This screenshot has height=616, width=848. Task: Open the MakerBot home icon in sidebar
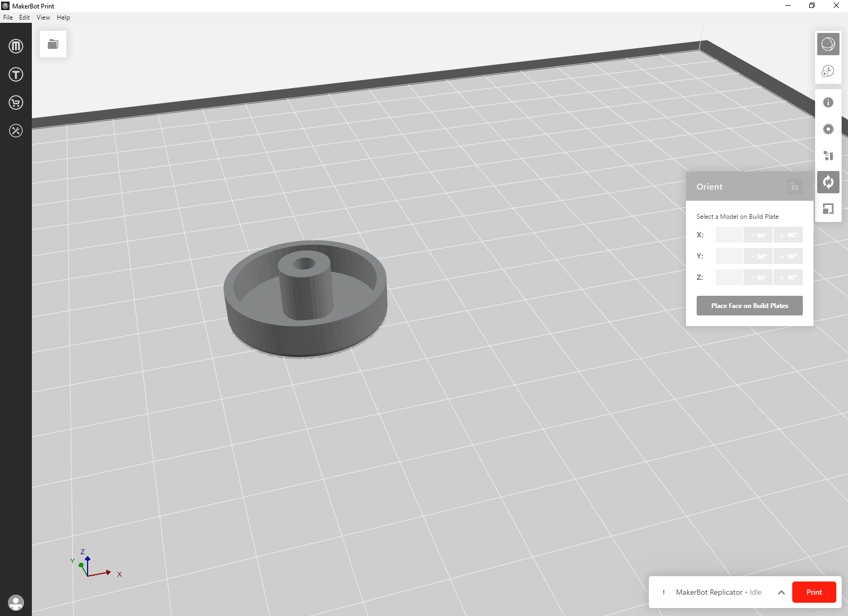pyautogui.click(x=16, y=46)
